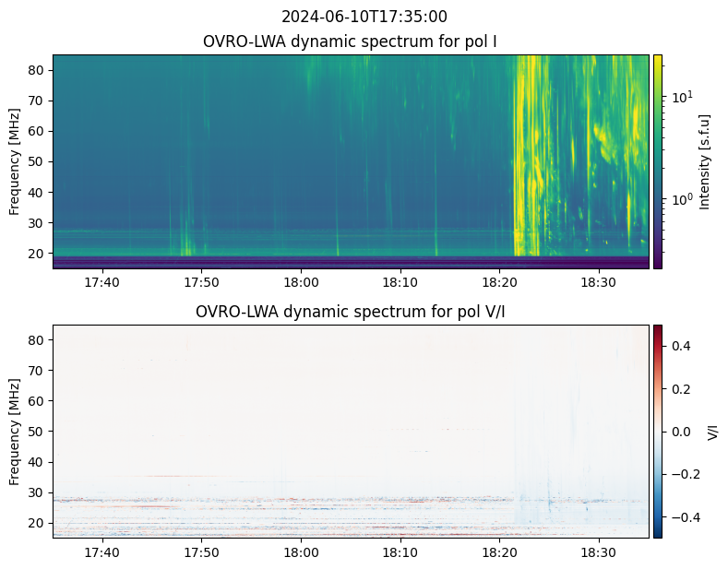Viewport: 728px width, 569px height.
Task: Click the Intensity colorbar in the top plot
Action: [658, 161]
